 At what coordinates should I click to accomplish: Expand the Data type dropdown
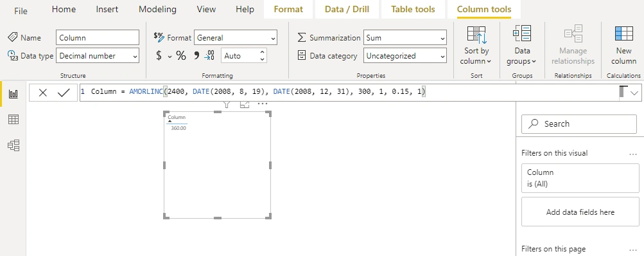(98, 56)
